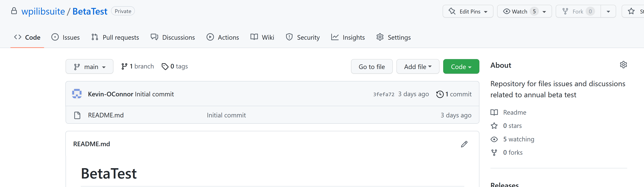Open the main branch selector dropdown
This screenshot has height=187, width=644.
point(89,67)
